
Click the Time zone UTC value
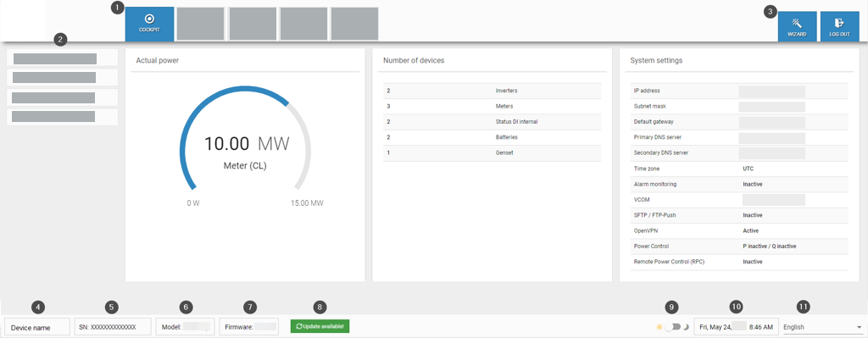click(x=748, y=169)
